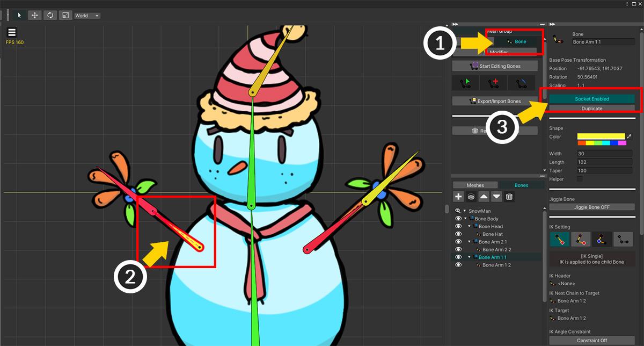
Task: Click the Length input field
Action: [605, 162]
